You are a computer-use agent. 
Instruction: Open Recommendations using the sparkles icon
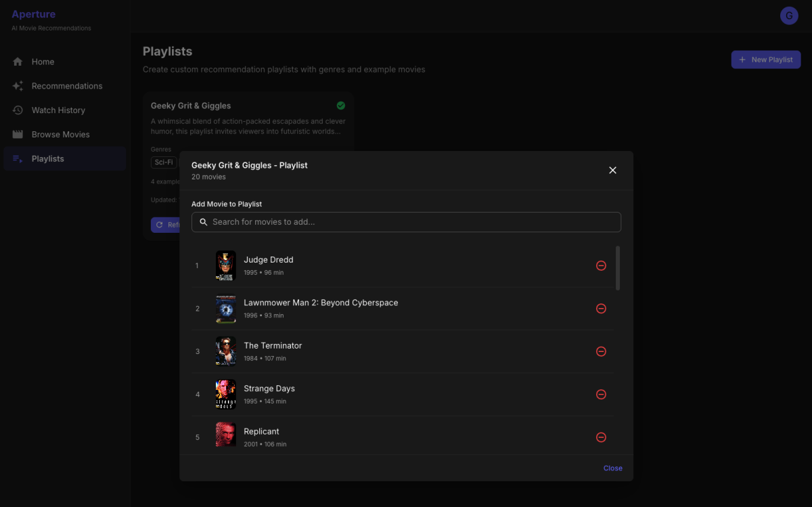click(18, 85)
